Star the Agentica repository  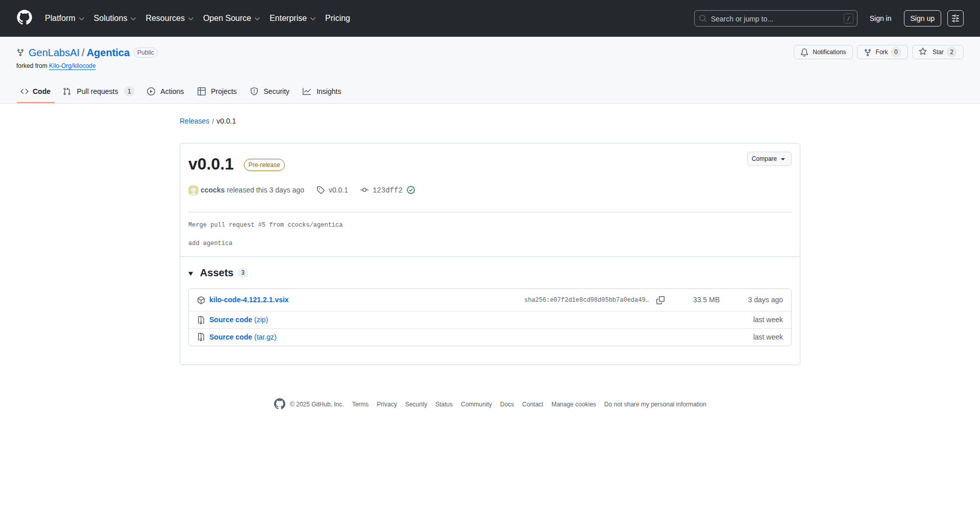(x=937, y=52)
